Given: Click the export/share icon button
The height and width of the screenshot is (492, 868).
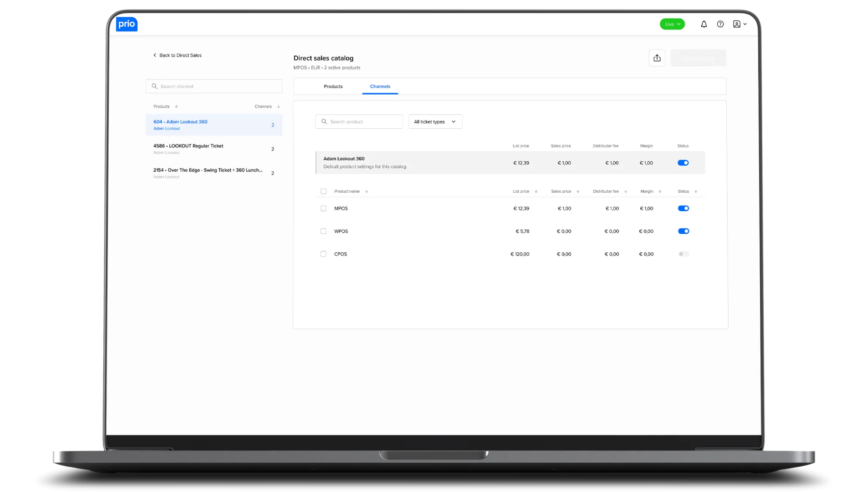Looking at the screenshot, I should (657, 58).
